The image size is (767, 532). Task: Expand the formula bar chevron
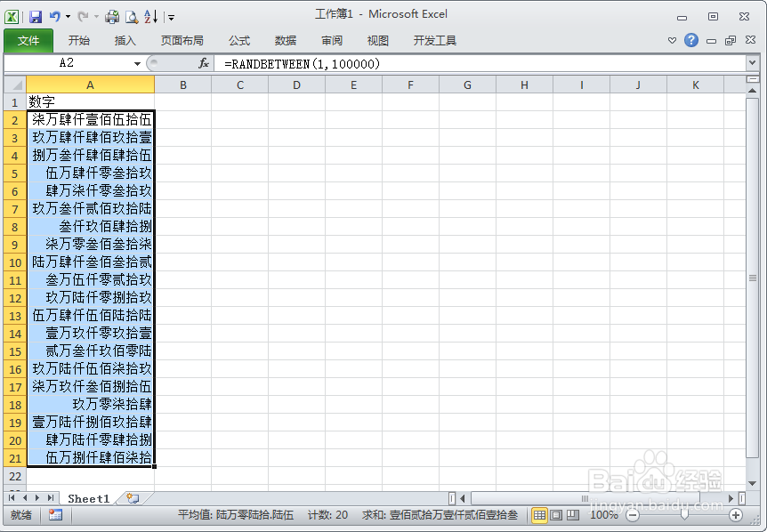coord(753,63)
